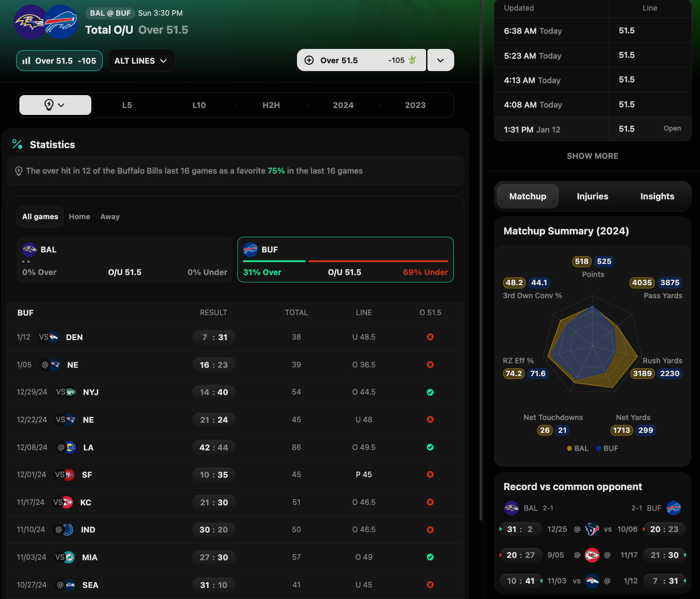This screenshot has width=700, height=599.
Task: Click the 42 : 44 result for LA
Action: click(x=214, y=448)
